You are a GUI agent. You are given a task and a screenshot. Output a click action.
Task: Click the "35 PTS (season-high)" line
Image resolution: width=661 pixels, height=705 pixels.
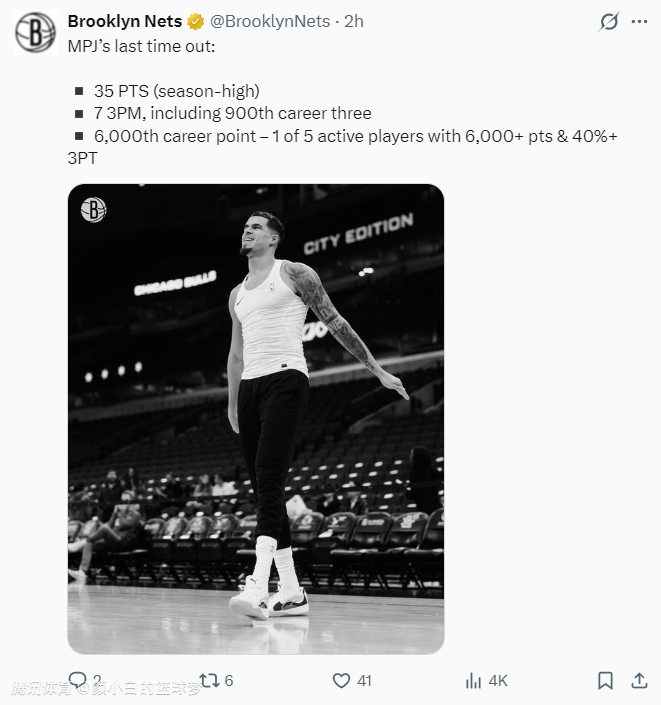pyautogui.click(x=176, y=91)
